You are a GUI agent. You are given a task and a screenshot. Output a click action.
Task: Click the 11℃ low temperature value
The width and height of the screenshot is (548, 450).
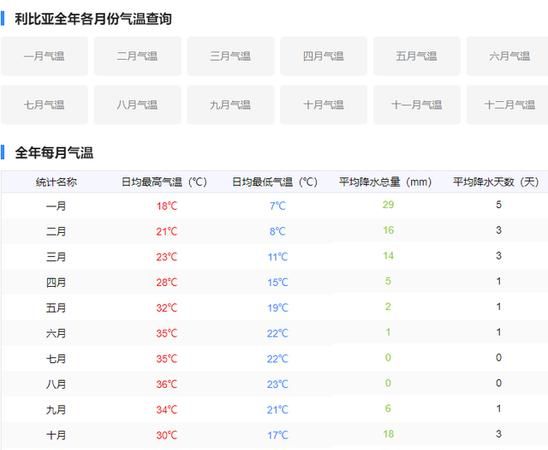click(x=277, y=257)
